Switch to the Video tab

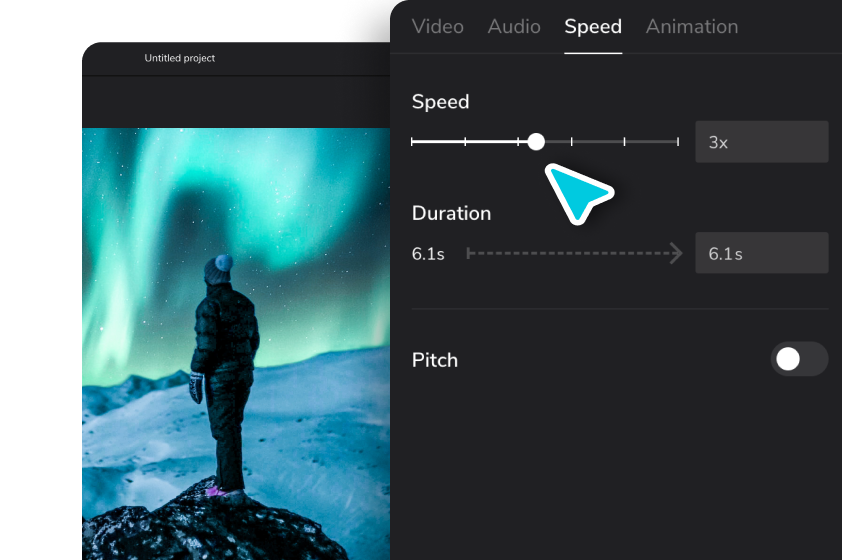click(438, 26)
